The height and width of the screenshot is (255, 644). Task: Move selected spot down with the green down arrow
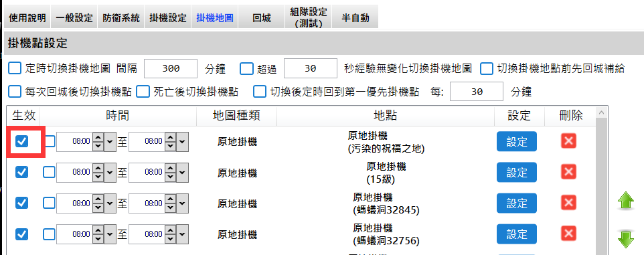pyautogui.click(x=626, y=239)
